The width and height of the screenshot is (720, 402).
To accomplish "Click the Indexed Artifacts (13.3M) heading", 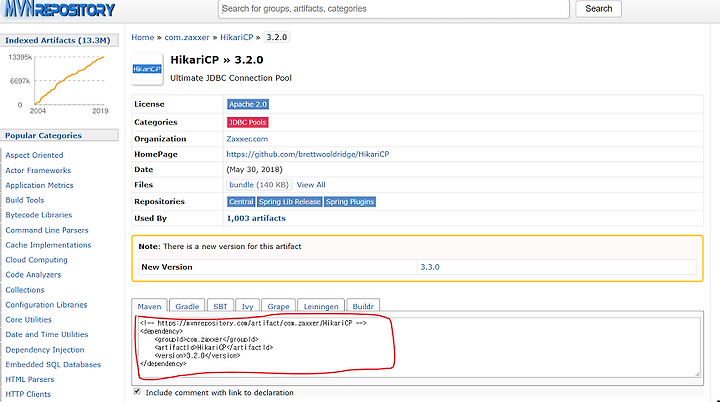I will click(58, 40).
